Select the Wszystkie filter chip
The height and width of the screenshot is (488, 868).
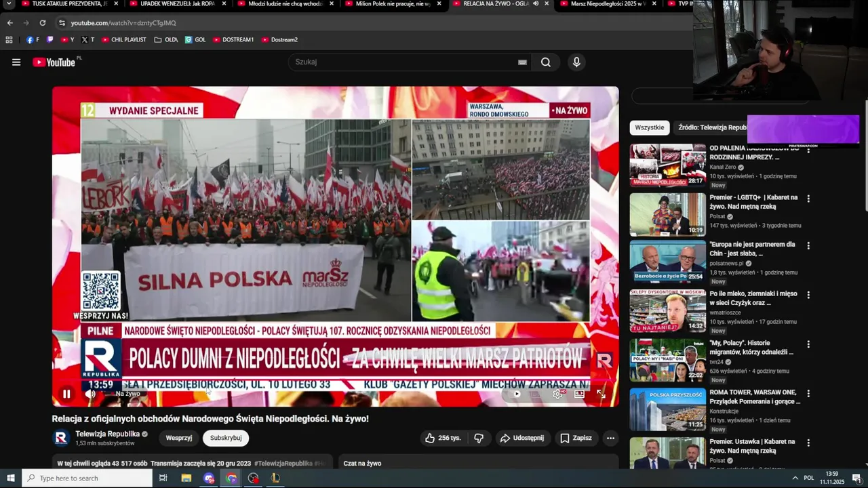coord(650,127)
